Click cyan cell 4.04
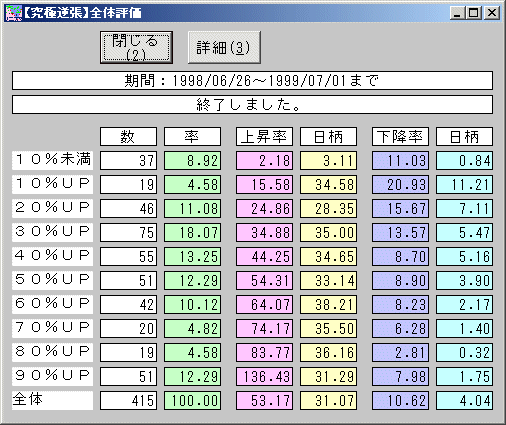506x425 pixels. 464,400
